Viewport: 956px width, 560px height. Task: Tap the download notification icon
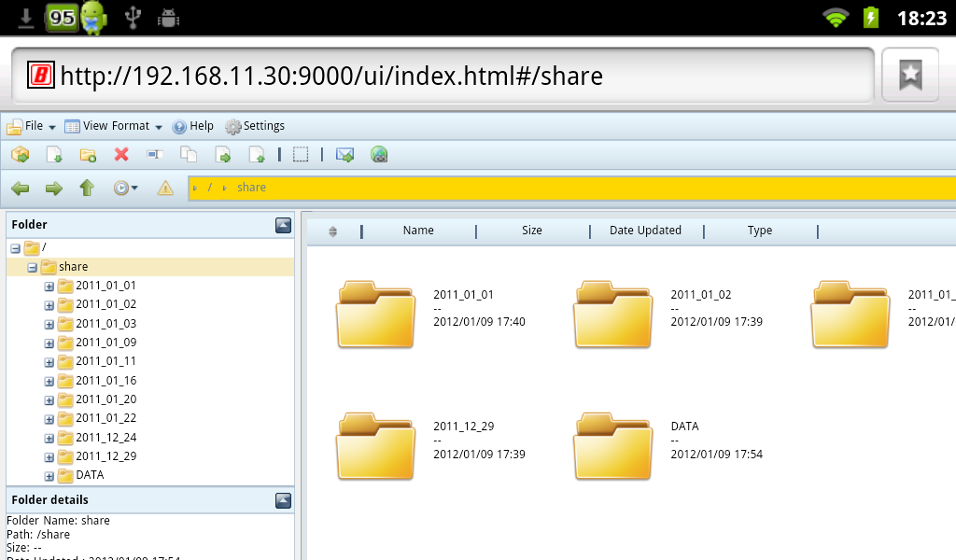click(25, 18)
